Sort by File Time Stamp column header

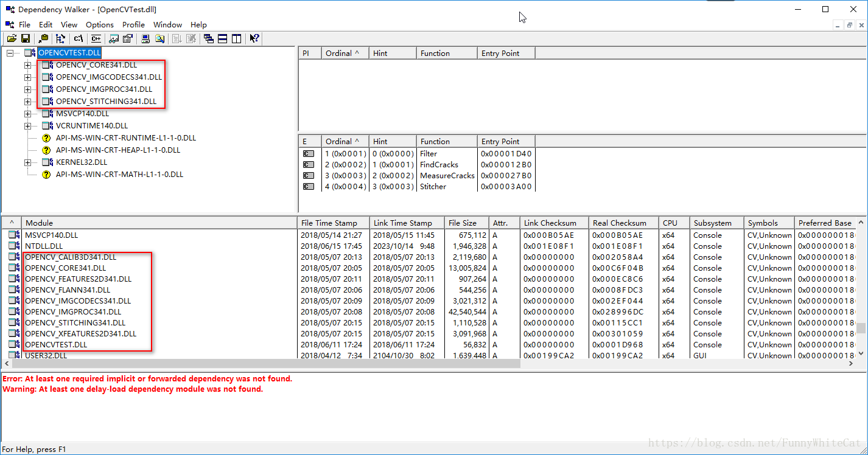coord(334,223)
